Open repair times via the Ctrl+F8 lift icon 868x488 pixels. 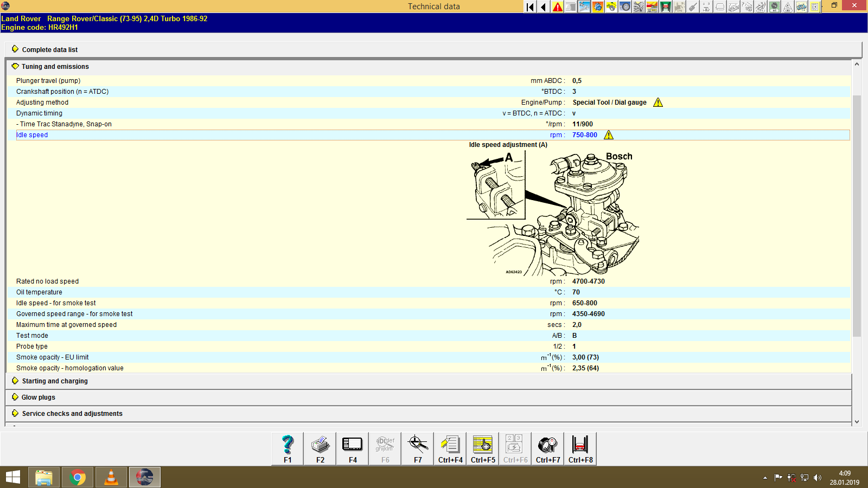579,448
